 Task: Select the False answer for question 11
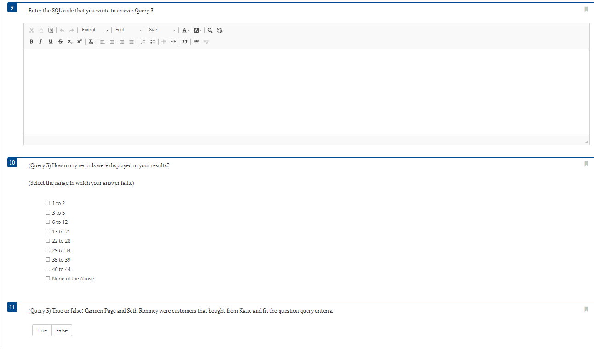pos(62,330)
